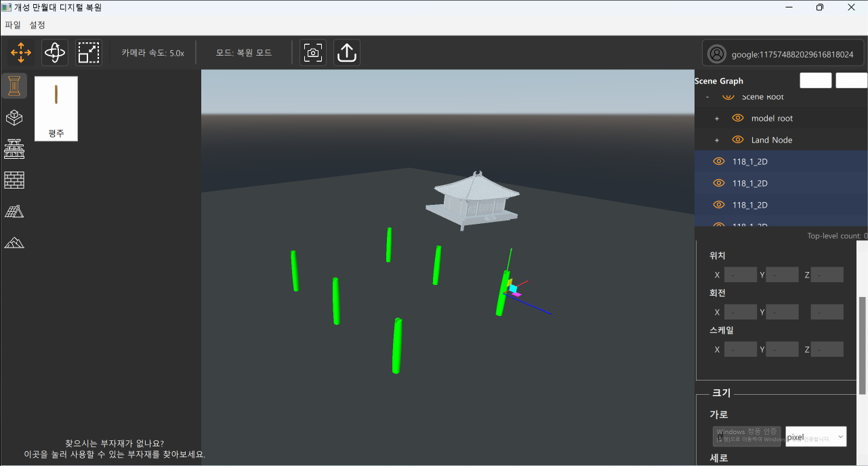Expand the model root tree node

click(x=717, y=119)
